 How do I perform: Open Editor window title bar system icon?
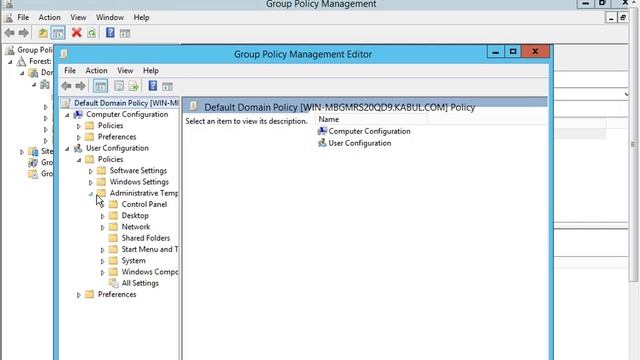point(64,54)
